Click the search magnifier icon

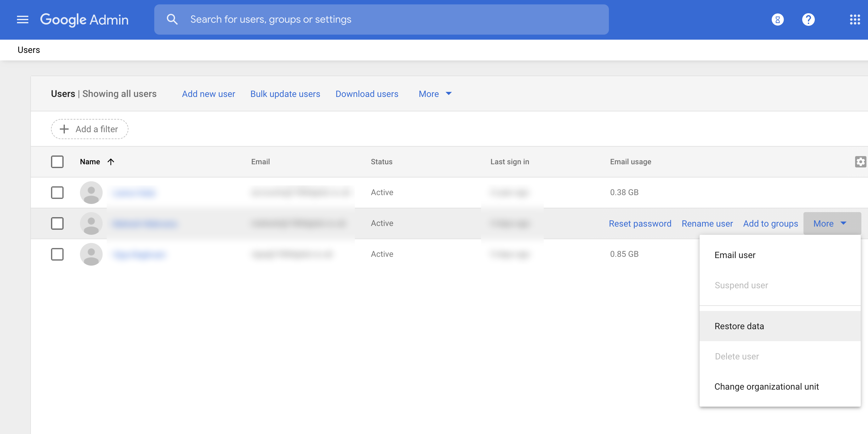(172, 20)
